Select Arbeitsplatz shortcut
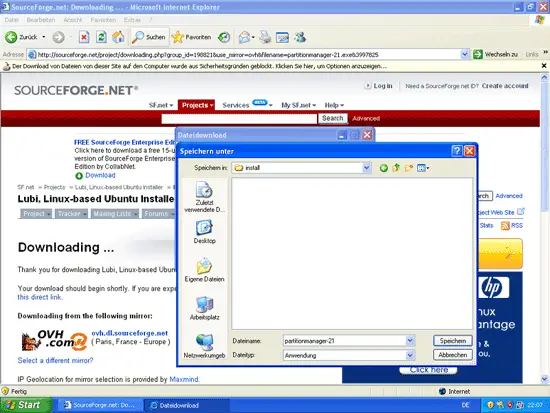 pyautogui.click(x=204, y=308)
